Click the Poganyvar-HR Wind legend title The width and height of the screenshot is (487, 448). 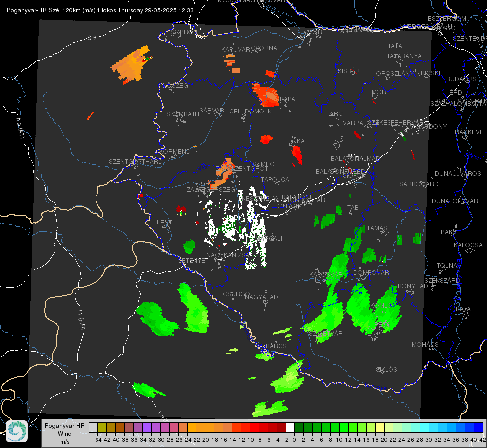pos(65,433)
